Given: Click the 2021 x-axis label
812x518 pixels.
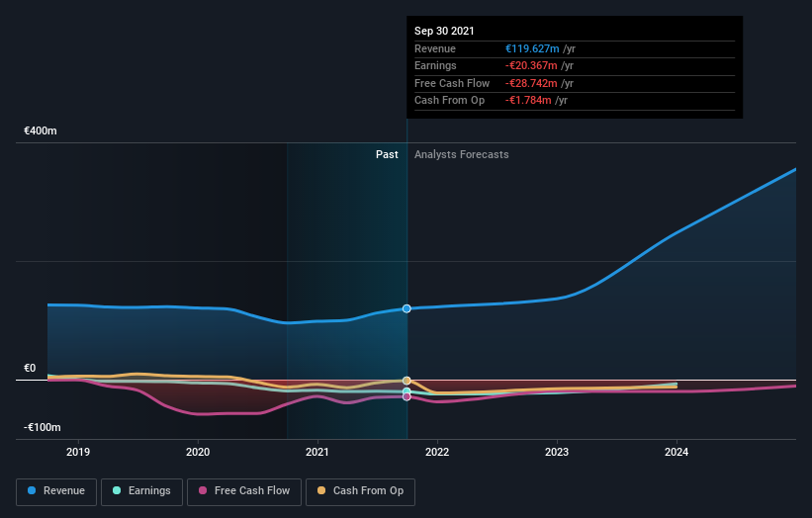Looking at the screenshot, I should (x=317, y=452).
